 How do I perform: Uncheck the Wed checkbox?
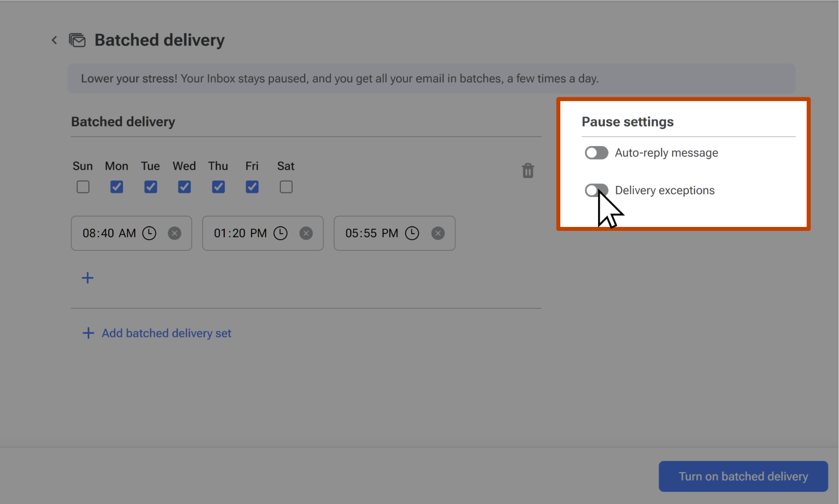(184, 187)
